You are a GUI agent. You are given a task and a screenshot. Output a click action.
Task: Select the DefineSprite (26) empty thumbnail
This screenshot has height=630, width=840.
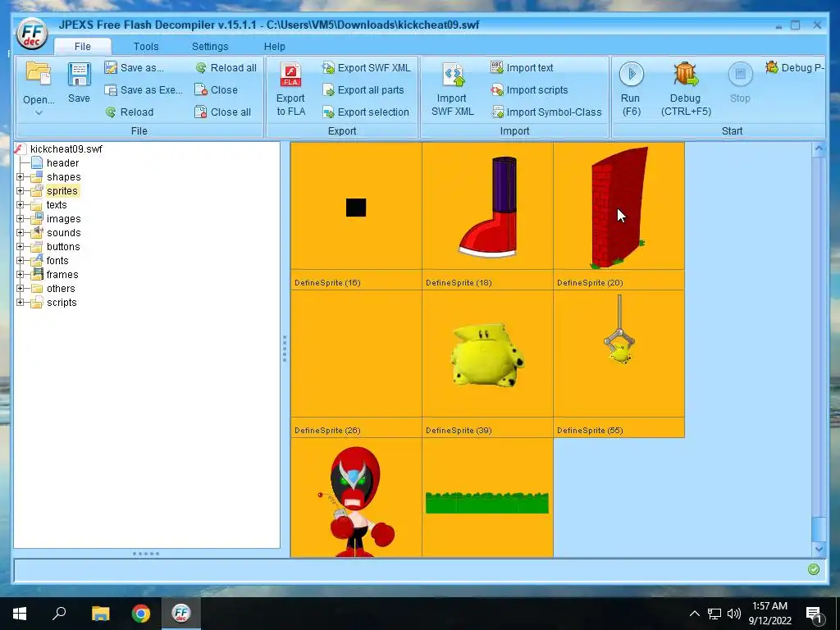click(356, 354)
